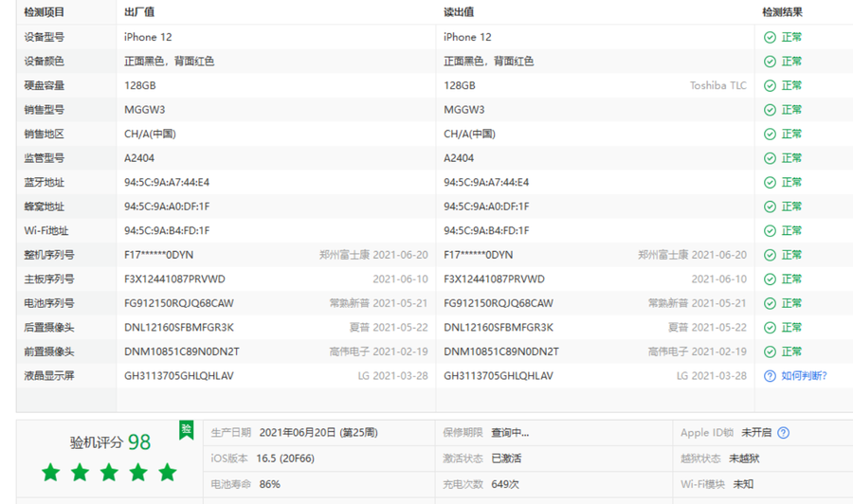Viewport: 853px width, 504px height.
Task: Select read-out rear camera serial DNL12160SFBMFGR3K
Action: (x=499, y=327)
